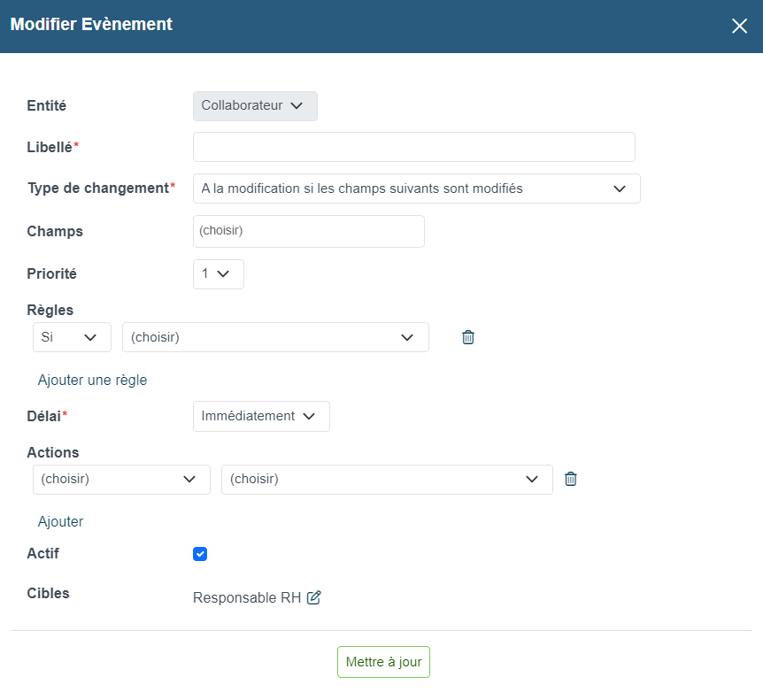Open the first Actions (choisir) dropdown
Screen dimensions: 763x700
point(121,480)
